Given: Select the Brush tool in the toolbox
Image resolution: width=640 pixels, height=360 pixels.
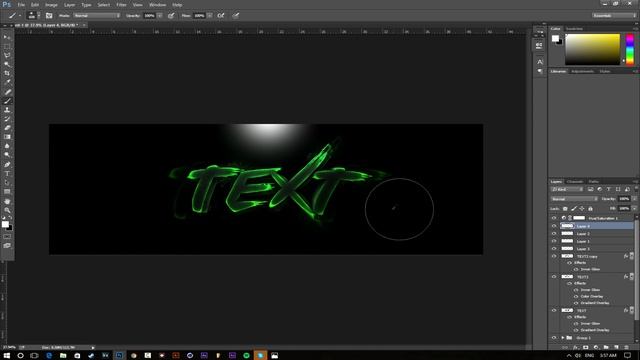Looking at the screenshot, I should click(7, 101).
